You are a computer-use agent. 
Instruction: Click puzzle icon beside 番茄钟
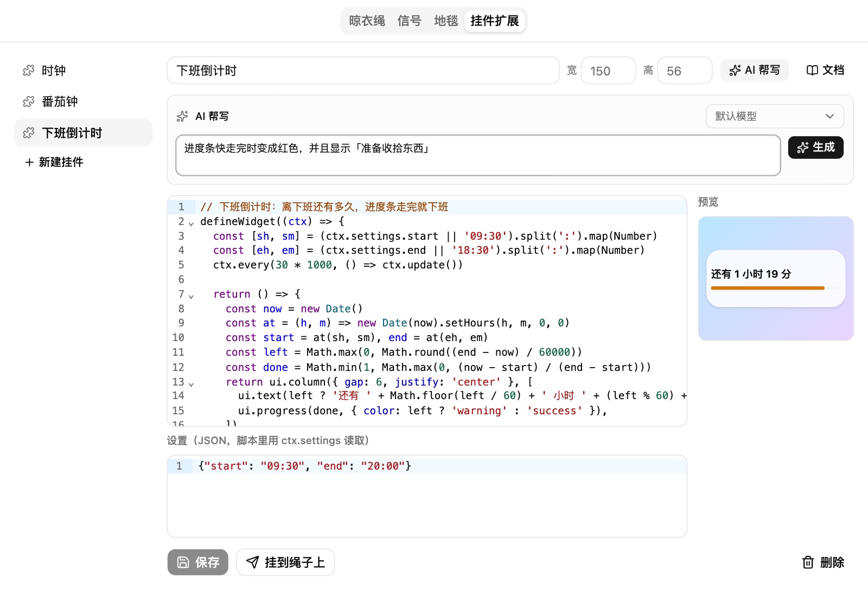click(x=29, y=101)
